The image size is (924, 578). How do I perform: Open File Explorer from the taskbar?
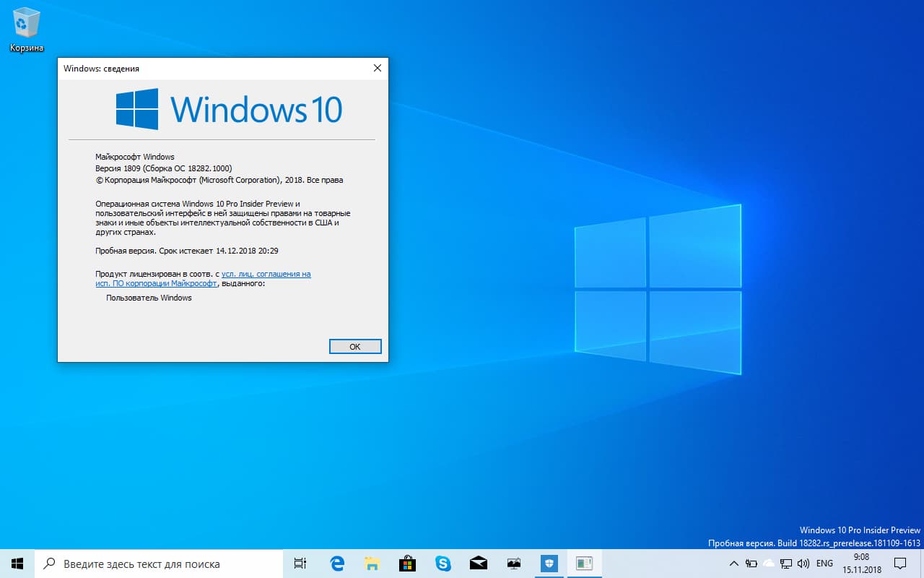tap(371, 563)
